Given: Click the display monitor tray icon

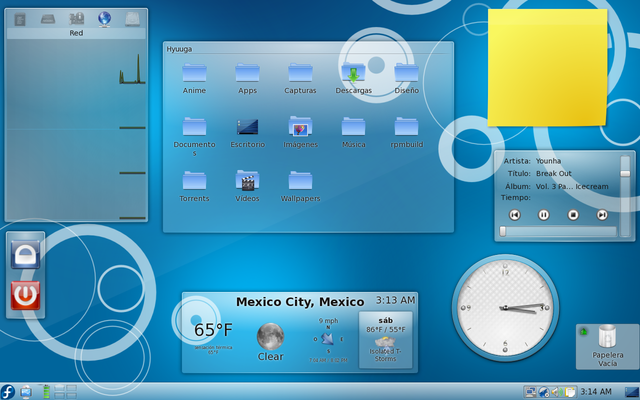Looking at the screenshot, I should pos(531,392).
